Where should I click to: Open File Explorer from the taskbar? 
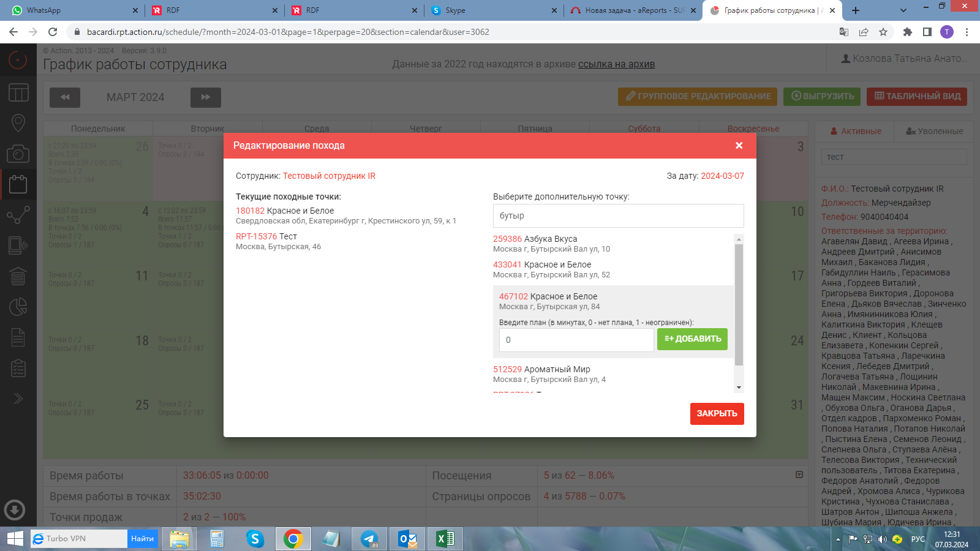[179, 539]
